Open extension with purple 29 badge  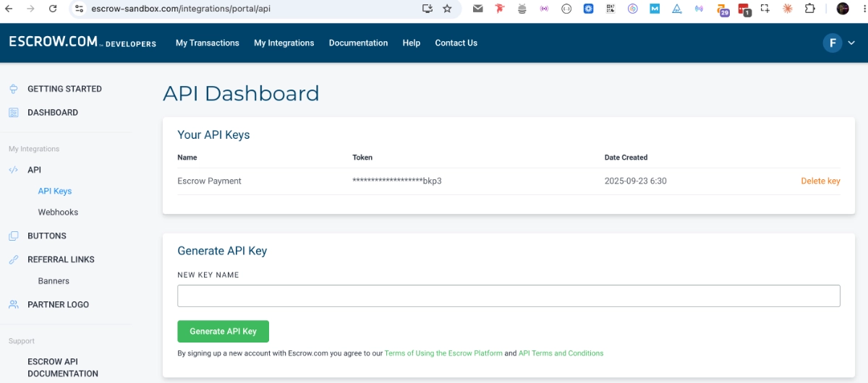pyautogui.click(x=723, y=9)
